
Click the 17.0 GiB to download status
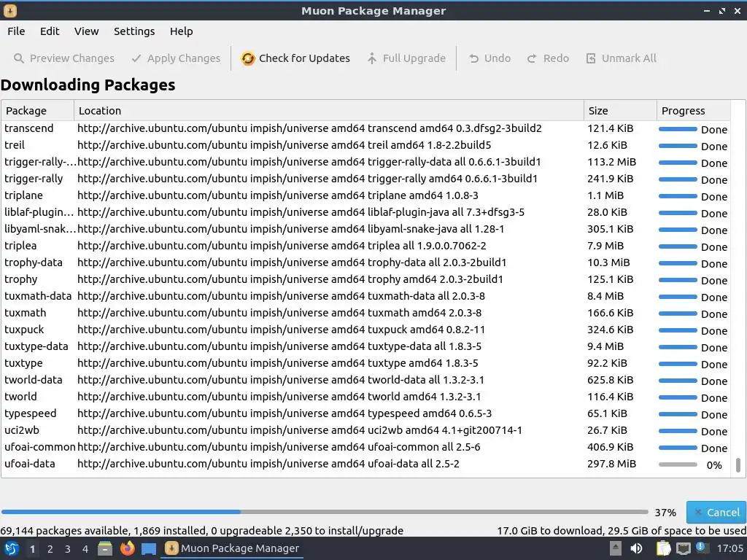point(622,531)
